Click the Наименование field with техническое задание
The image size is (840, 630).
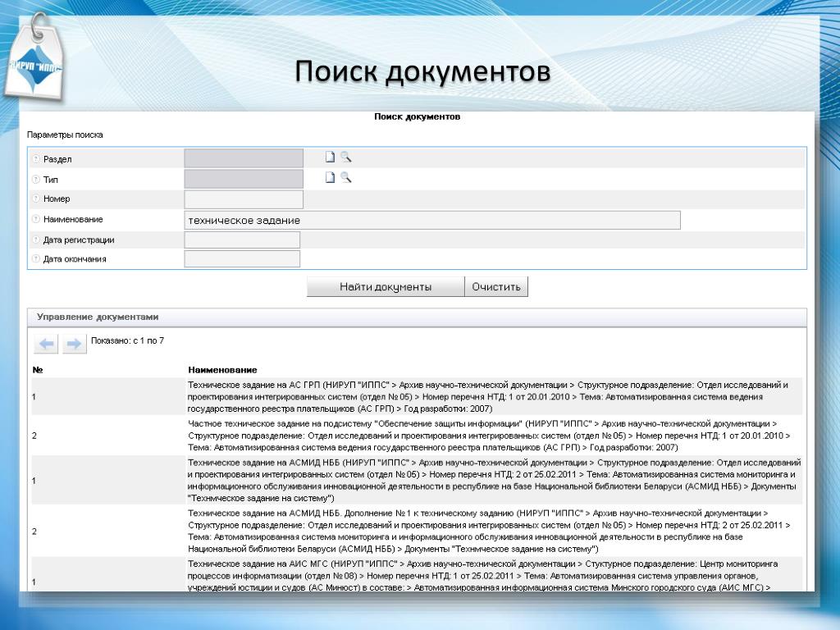(432, 220)
